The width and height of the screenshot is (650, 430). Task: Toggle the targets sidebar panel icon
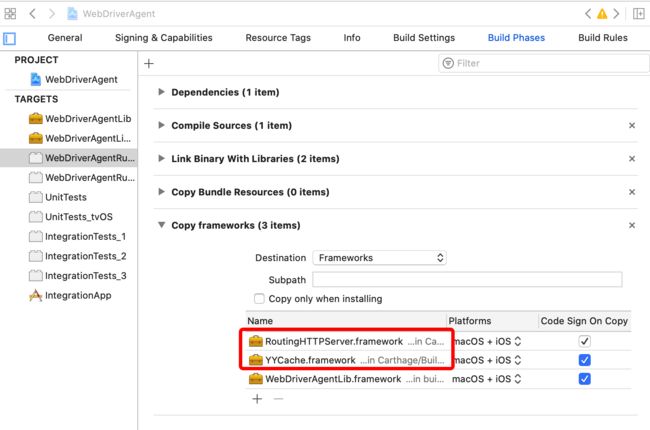[x=9, y=39]
